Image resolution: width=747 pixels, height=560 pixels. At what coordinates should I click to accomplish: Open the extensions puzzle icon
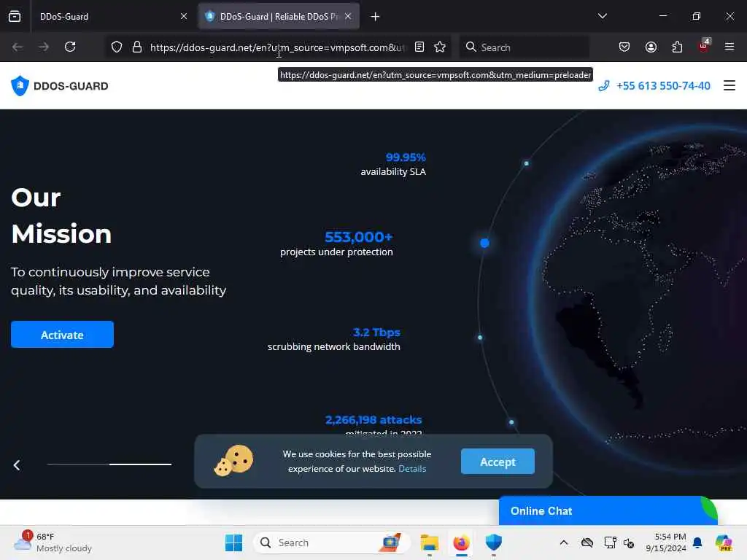tap(677, 47)
